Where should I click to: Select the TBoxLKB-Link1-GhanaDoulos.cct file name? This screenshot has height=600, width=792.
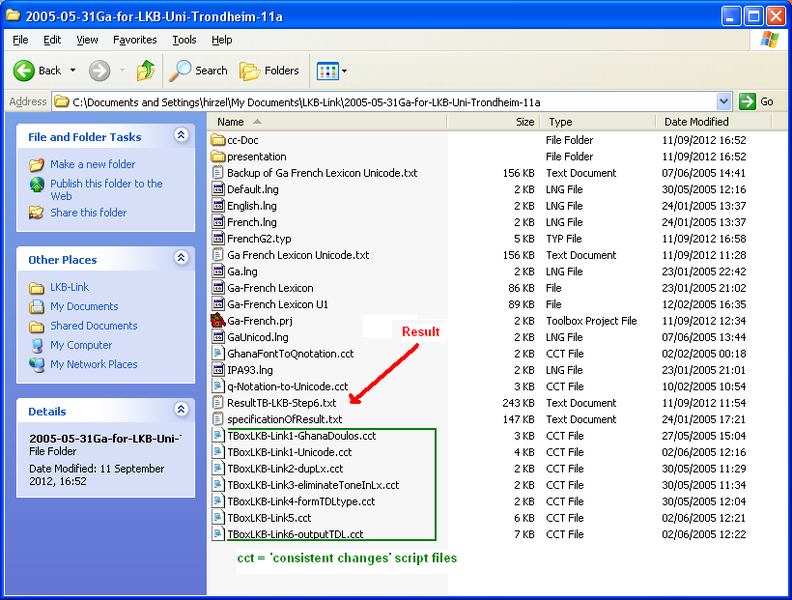302,436
